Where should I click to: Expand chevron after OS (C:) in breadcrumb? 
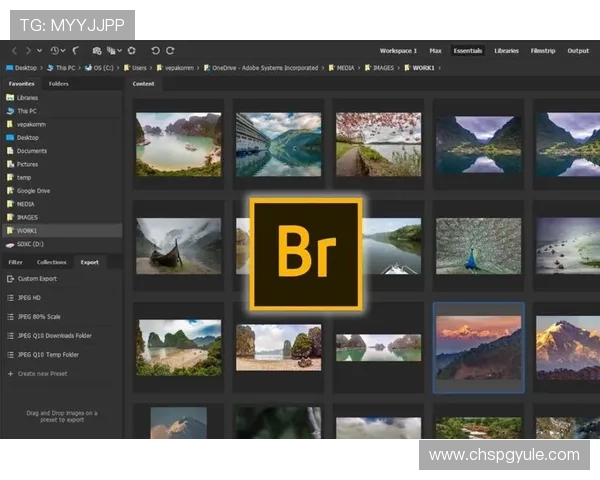pos(118,68)
